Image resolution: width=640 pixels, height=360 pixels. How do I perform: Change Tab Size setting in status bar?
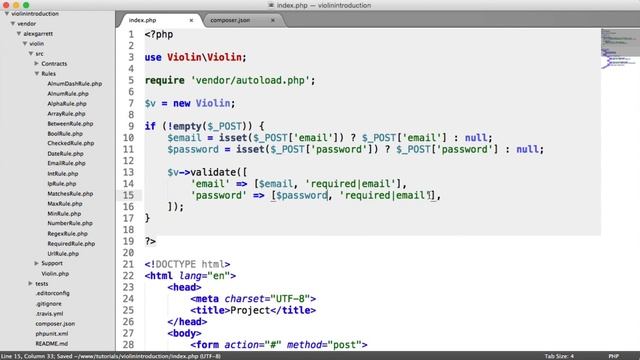pyautogui.click(x=559, y=356)
